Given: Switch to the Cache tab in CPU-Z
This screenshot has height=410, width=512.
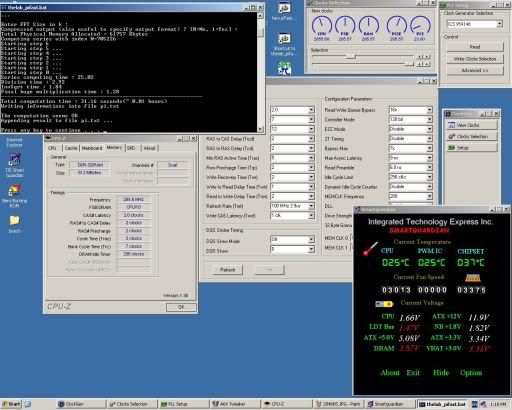Looking at the screenshot, I should click(x=71, y=148).
